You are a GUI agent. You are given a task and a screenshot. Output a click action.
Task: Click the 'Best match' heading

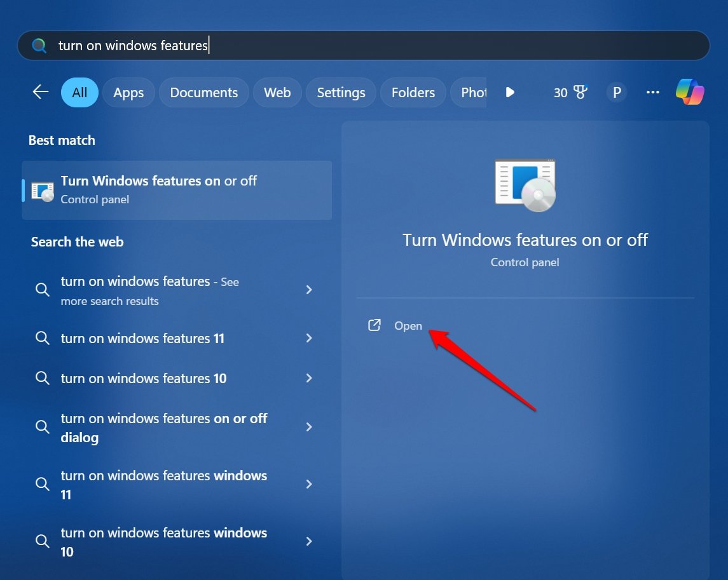62,140
